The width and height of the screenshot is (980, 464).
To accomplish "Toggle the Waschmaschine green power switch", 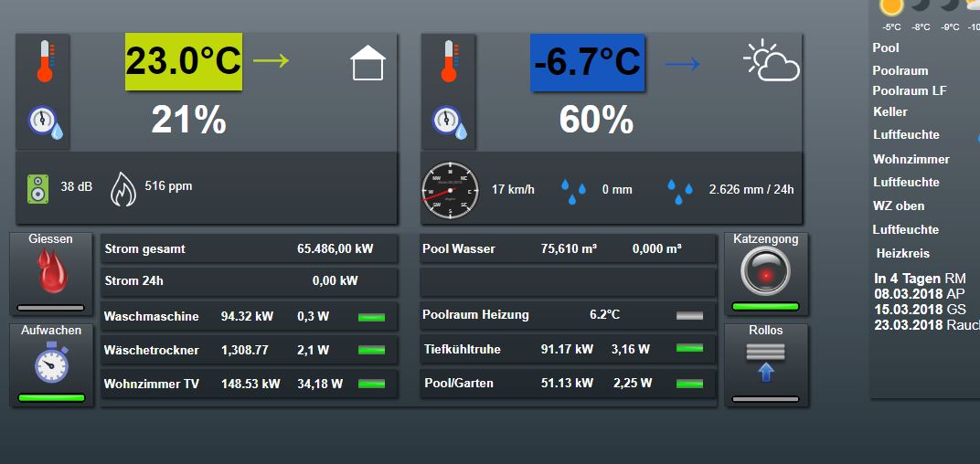I will (x=371, y=317).
